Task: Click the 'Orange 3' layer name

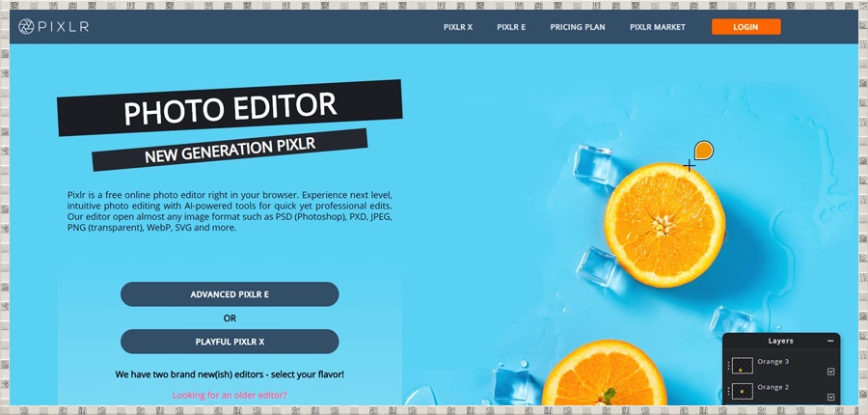Action: tap(773, 362)
